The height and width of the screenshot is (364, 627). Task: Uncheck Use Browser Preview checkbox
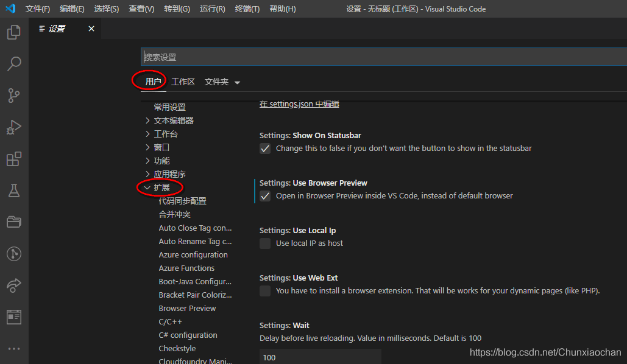265,196
